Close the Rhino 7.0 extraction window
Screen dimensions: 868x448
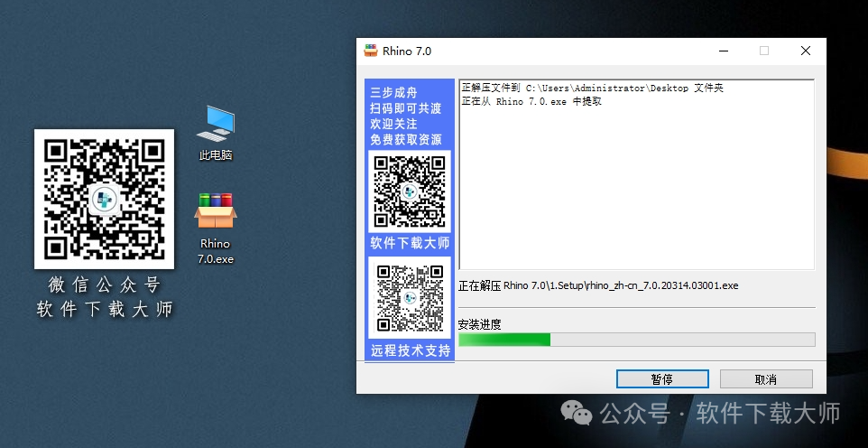pyautogui.click(x=806, y=51)
